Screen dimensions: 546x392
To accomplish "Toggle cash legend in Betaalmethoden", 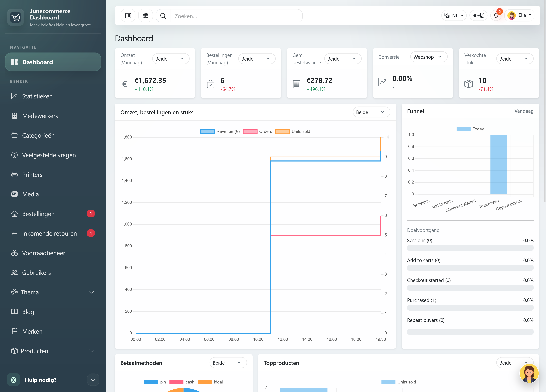I will 182,382.
